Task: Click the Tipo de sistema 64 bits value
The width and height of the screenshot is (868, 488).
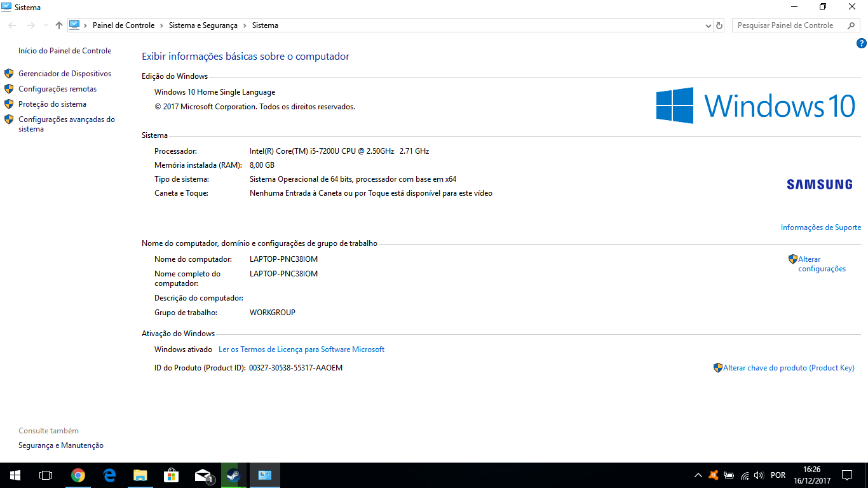Action: coord(353,179)
